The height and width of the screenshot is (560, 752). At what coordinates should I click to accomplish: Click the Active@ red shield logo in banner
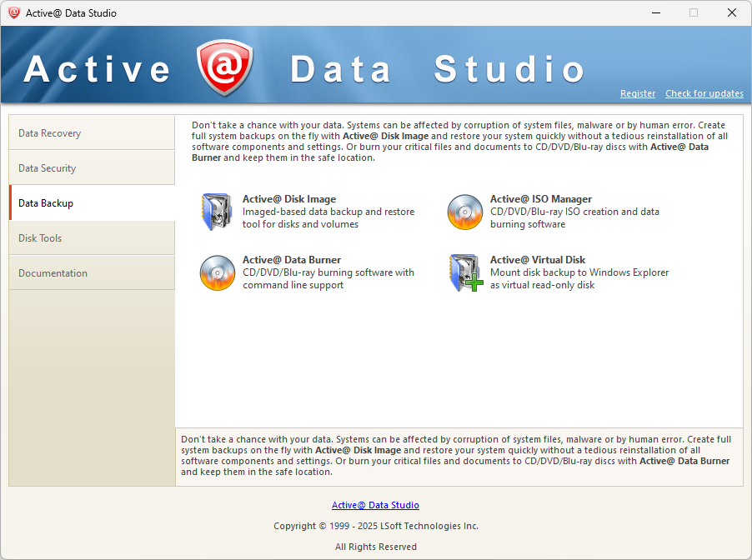224,67
